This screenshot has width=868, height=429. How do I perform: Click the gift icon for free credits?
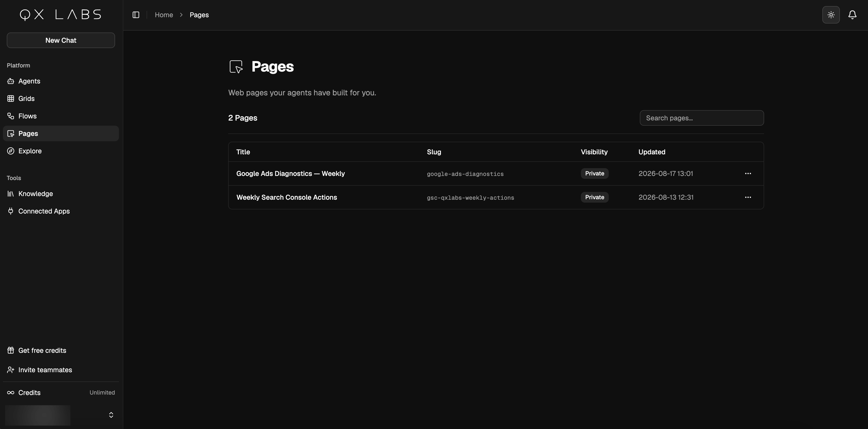11,351
